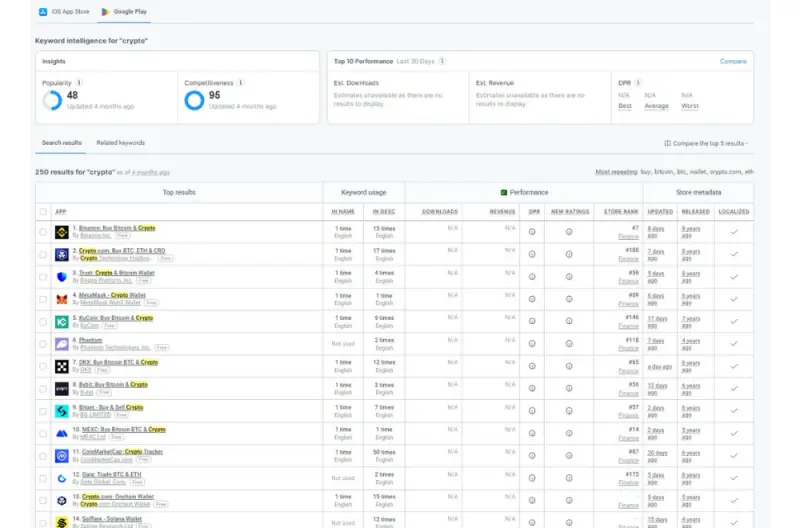Open the Binance: Buy Bitcoin & Crypto link

pos(117,228)
